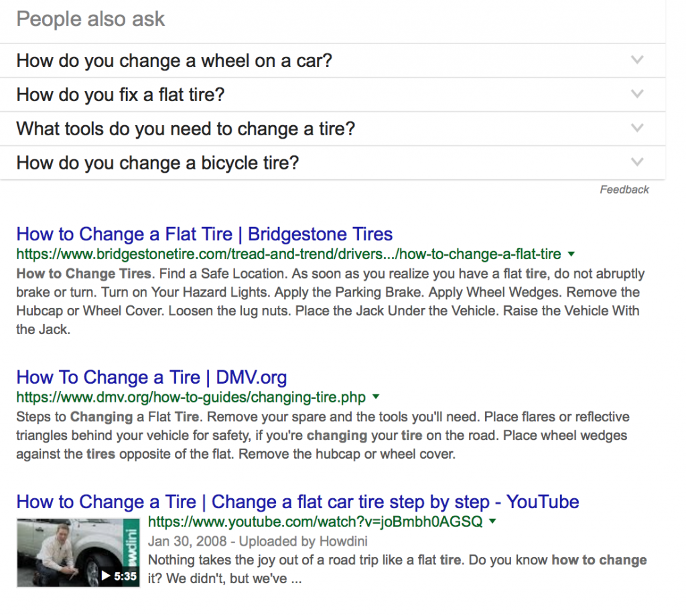Expand 'What tools do you need to change a tire?' text
The height and width of the screenshot is (616, 686).
(x=186, y=129)
